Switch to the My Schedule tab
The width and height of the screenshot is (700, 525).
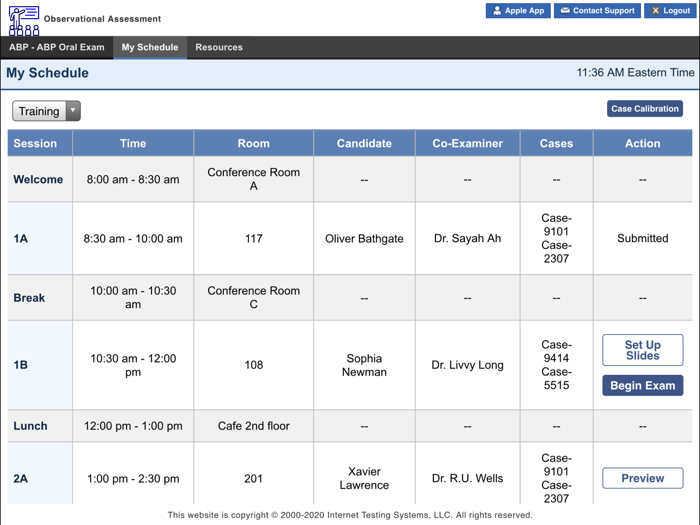pos(150,47)
